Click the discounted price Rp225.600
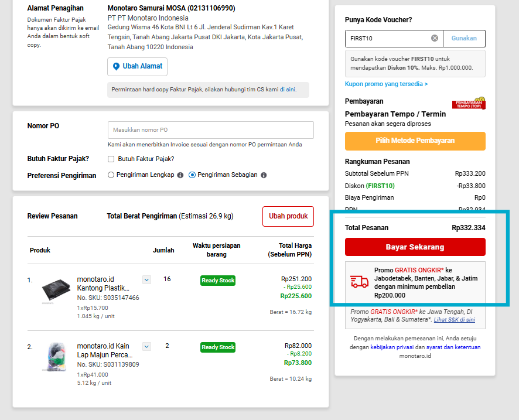This screenshot has height=420, width=519. [296, 296]
